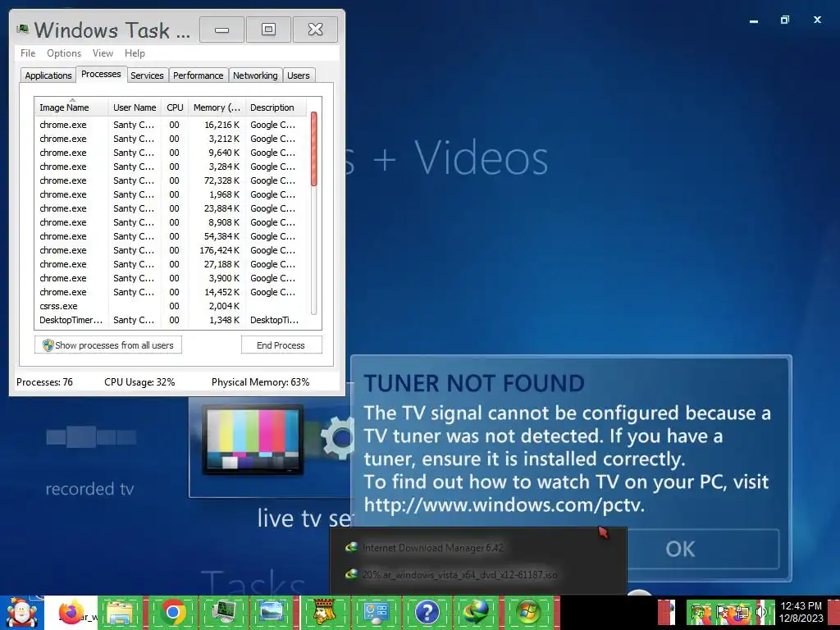This screenshot has height=630, width=840.
Task: Select chrome.exe row using 176,424 K
Action: click(x=171, y=250)
